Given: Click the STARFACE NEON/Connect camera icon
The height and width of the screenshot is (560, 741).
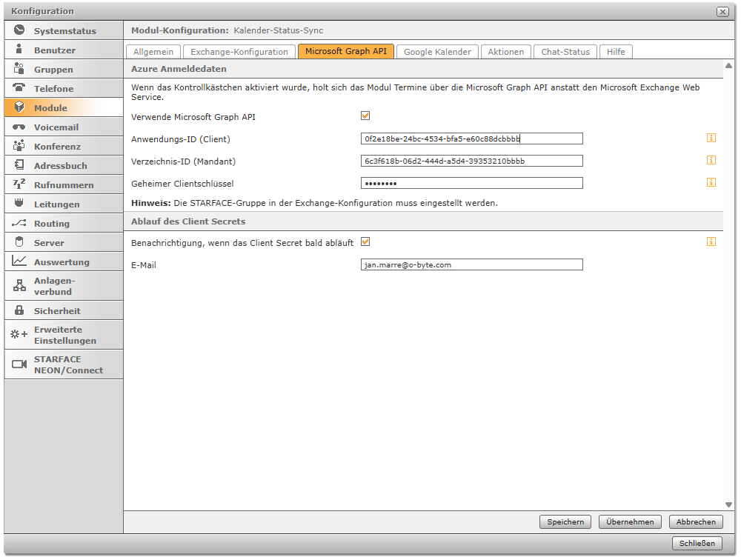Looking at the screenshot, I should pyautogui.click(x=19, y=364).
